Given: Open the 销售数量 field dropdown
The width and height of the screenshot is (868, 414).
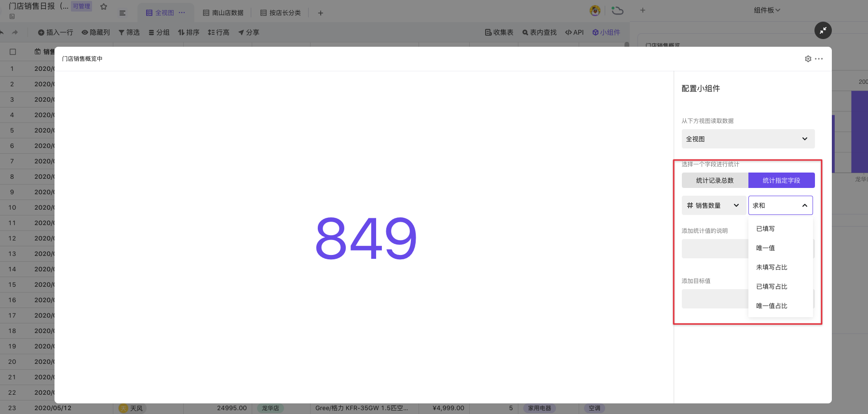Looking at the screenshot, I should tap(714, 205).
